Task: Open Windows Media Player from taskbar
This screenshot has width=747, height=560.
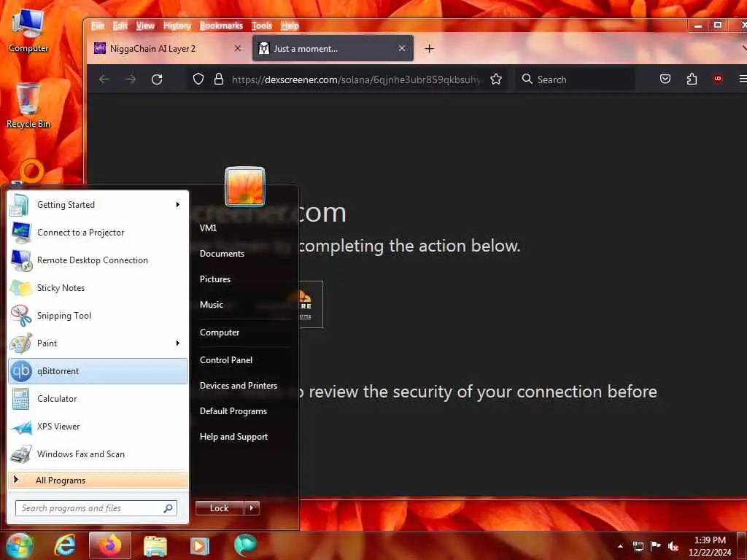Action: 200,545
